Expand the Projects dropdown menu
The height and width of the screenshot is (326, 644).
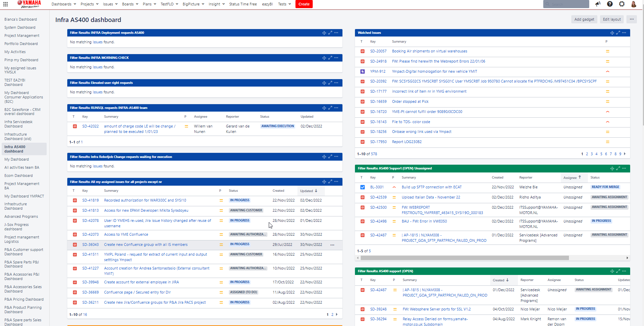coord(90,4)
